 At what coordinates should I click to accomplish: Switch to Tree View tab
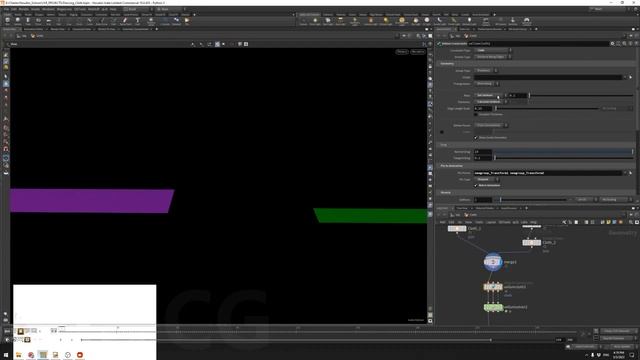point(462,208)
